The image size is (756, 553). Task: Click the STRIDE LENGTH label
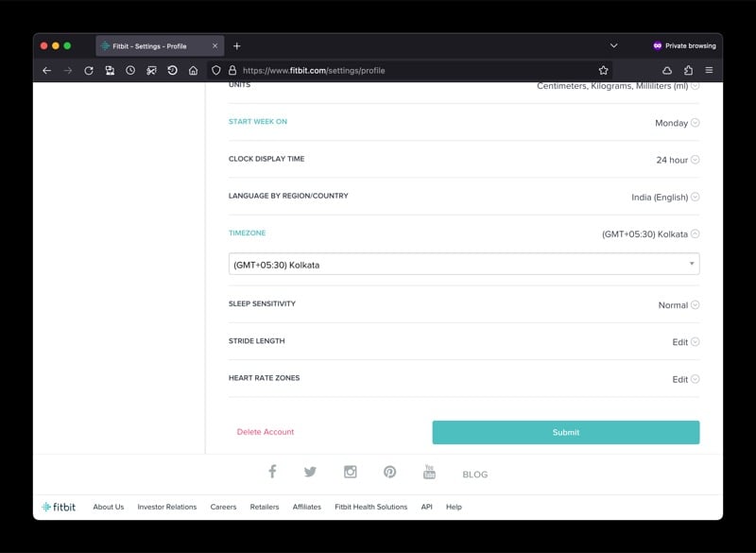[x=256, y=341]
